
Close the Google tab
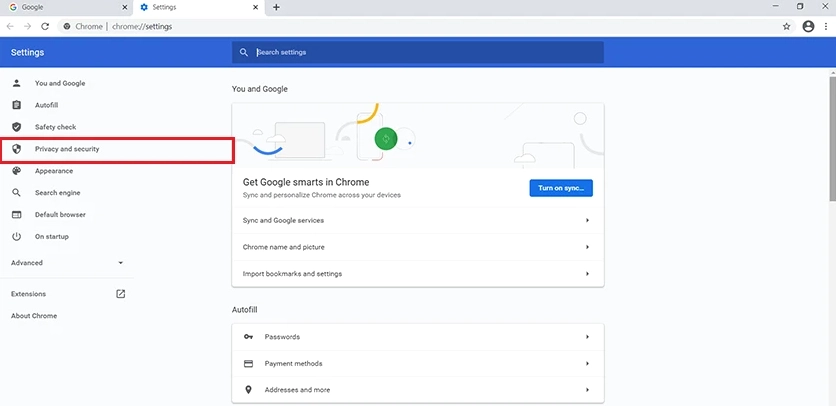click(124, 7)
